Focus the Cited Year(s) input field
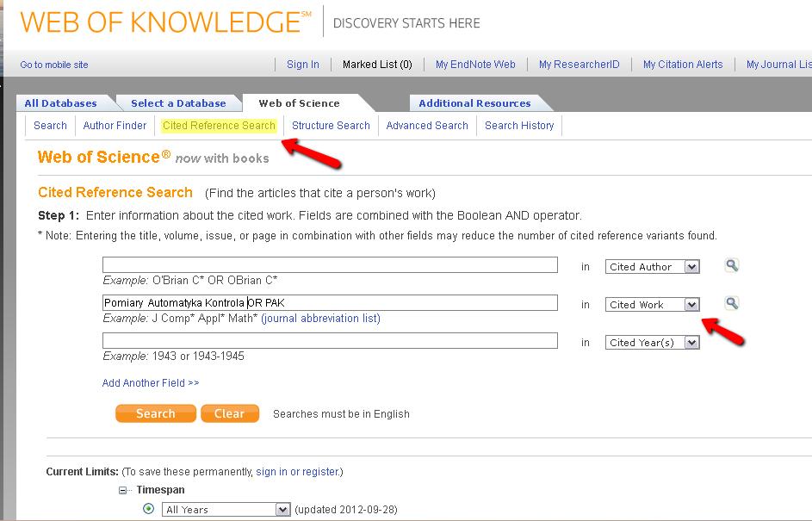The image size is (812, 521). point(330,340)
